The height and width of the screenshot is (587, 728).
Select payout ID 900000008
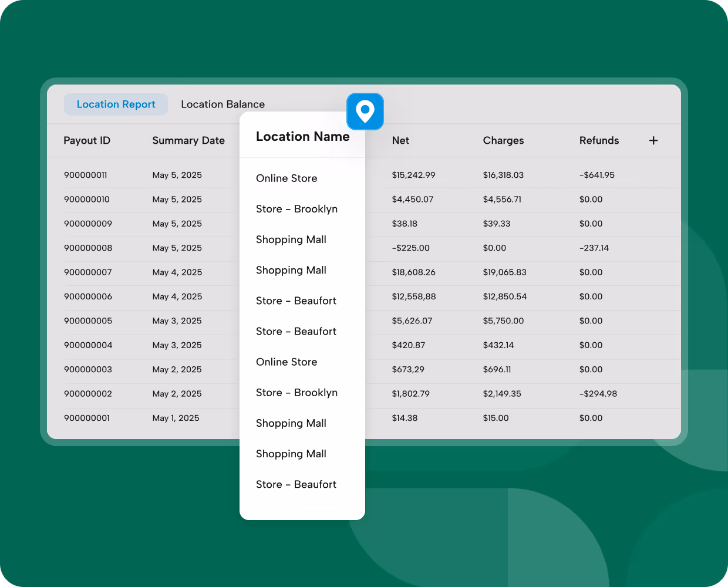[x=88, y=248]
